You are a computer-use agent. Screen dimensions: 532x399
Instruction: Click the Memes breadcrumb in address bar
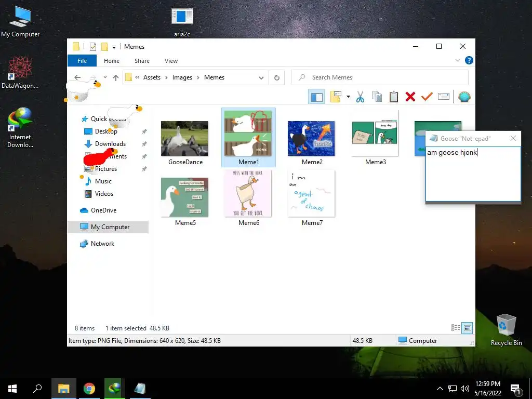[x=214, y=77]
